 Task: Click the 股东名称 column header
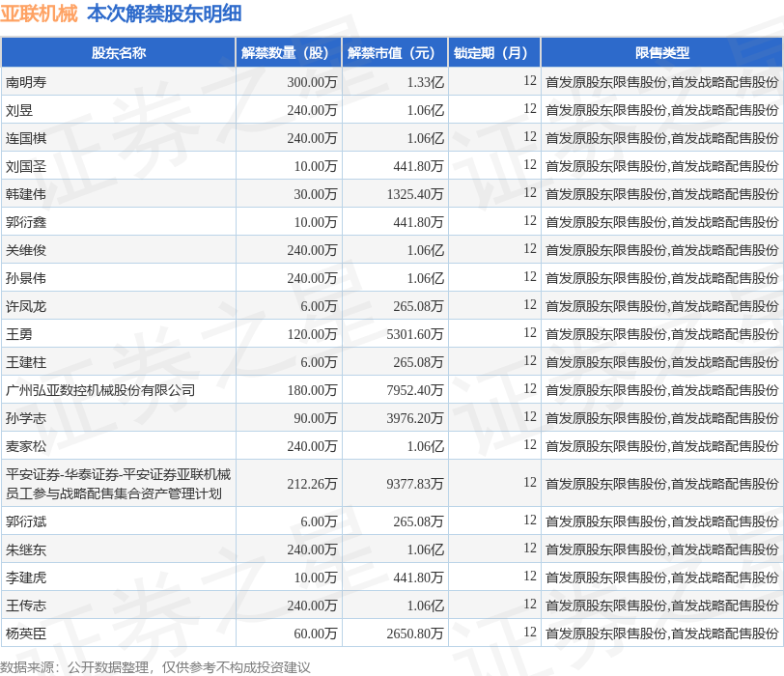[118, 53]
